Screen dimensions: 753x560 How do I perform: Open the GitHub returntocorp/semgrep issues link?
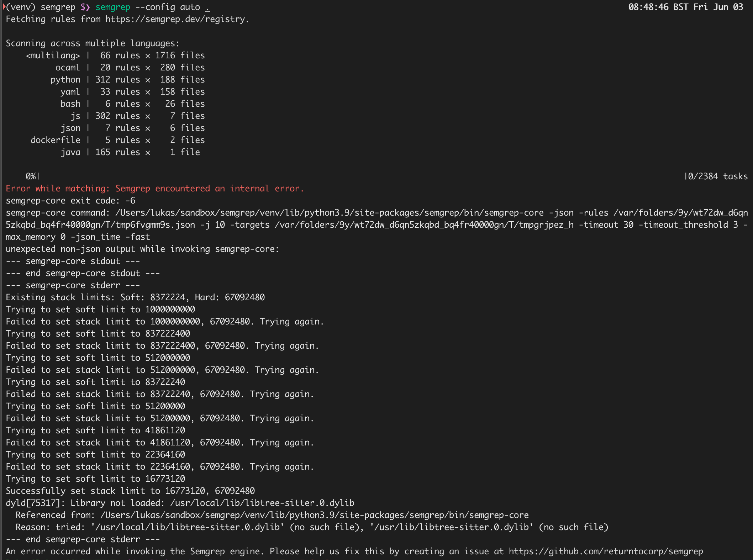[x=605, y=551]
